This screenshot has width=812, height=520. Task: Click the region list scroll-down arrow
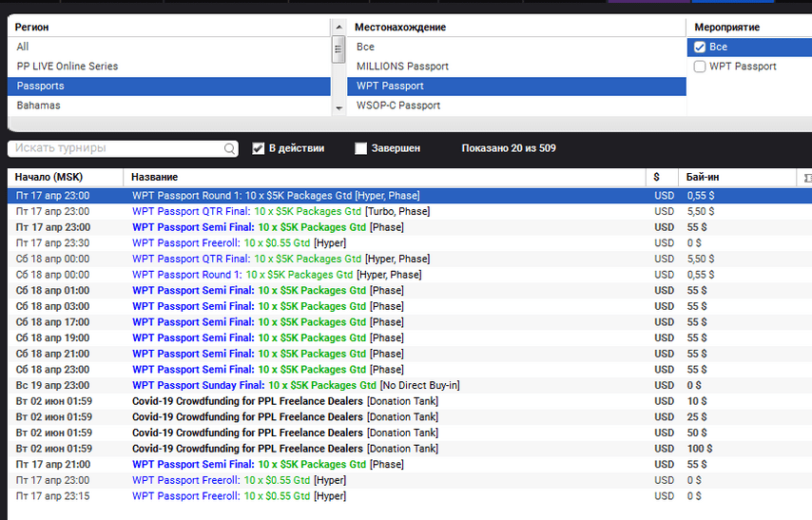coord(338,107)
